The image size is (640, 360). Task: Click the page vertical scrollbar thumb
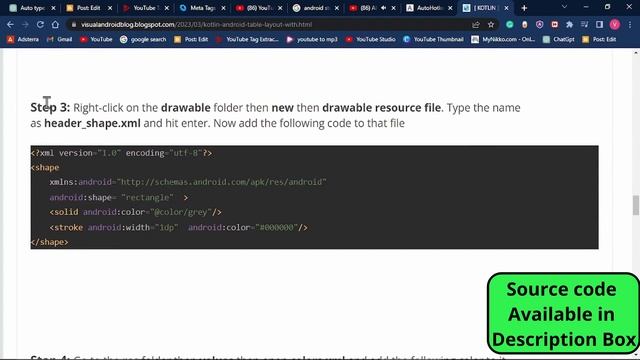pyautogui.click(x=636, y=205)
